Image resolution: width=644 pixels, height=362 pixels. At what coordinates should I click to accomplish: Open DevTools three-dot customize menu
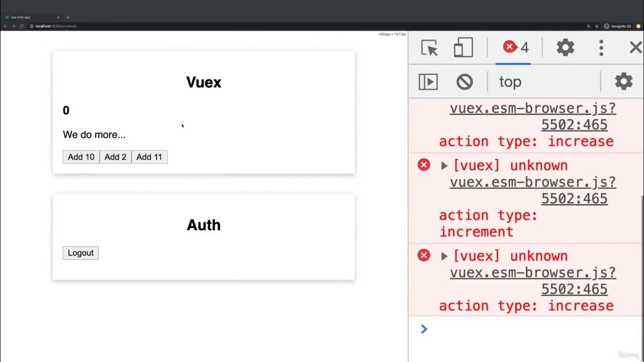point(601,48)
